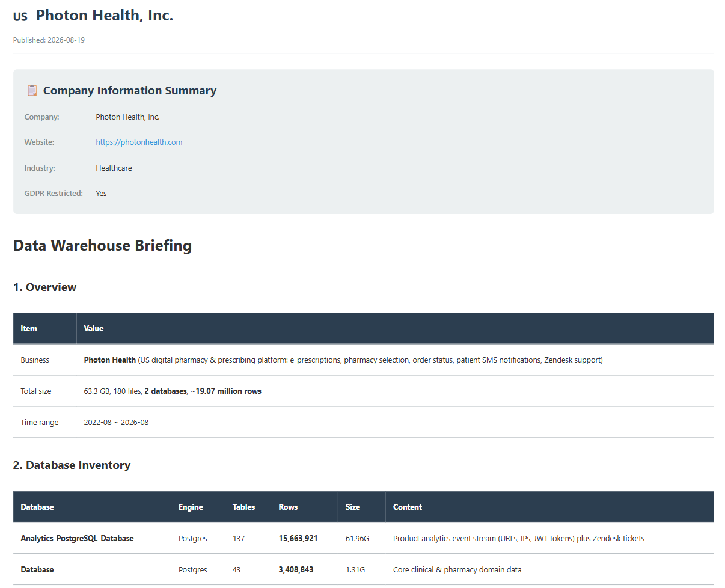
Task: Select the 43 tables count
Action: pos(237,570)
